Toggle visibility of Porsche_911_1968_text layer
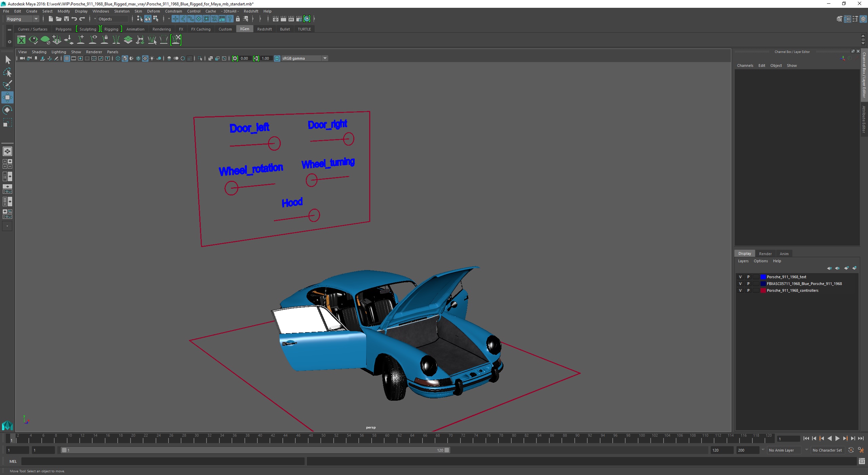868x475 pixels. click(740, 277)
